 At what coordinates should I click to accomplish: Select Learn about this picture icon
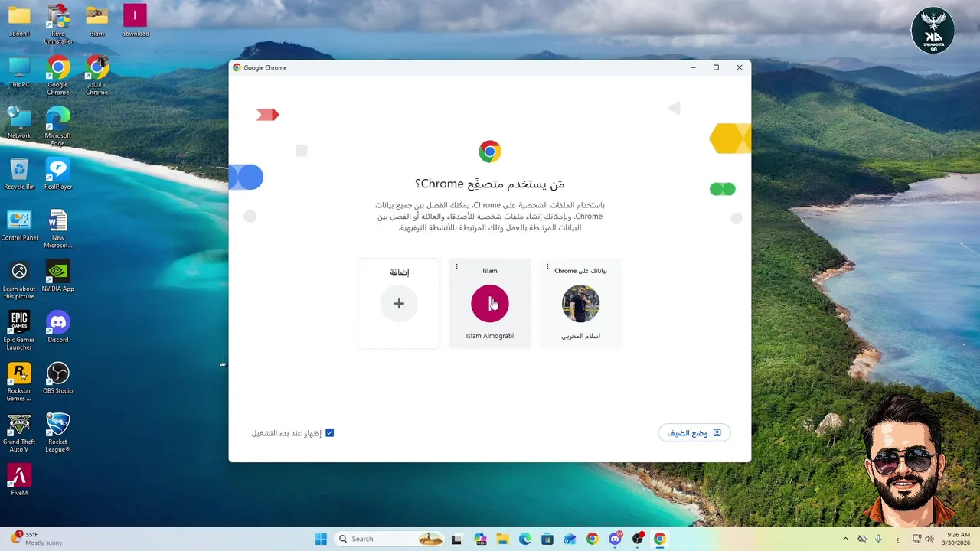pyautogui.click(x=19, y=280)
